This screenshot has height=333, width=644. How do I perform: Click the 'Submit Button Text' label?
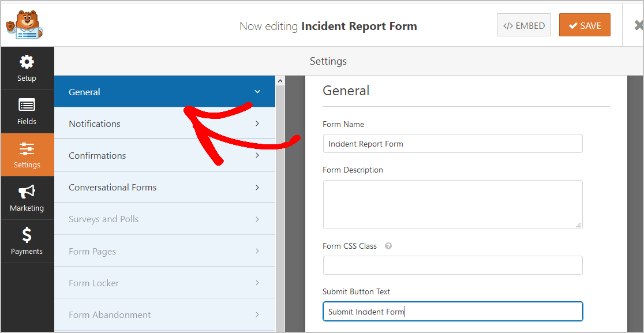click(356, 292)
